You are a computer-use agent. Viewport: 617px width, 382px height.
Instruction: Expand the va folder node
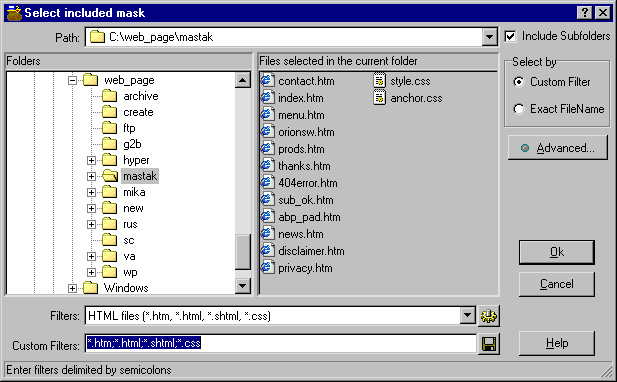91,256
